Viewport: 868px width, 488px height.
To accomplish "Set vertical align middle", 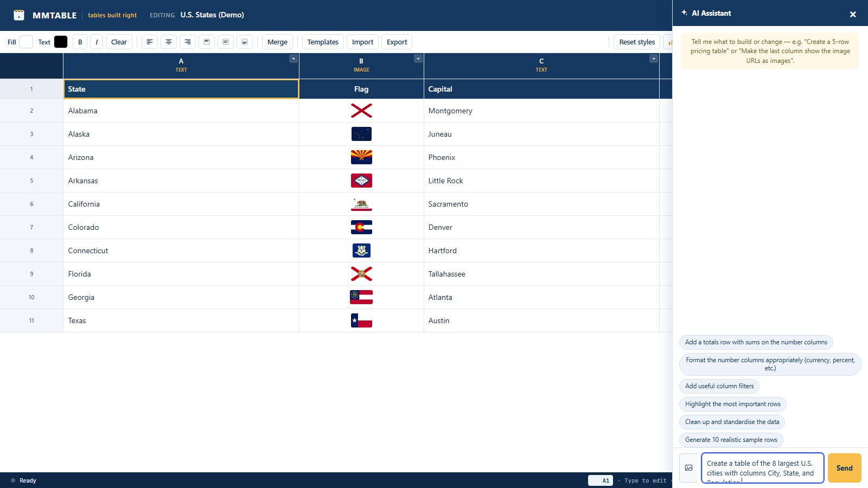I will tap(226, 42).
